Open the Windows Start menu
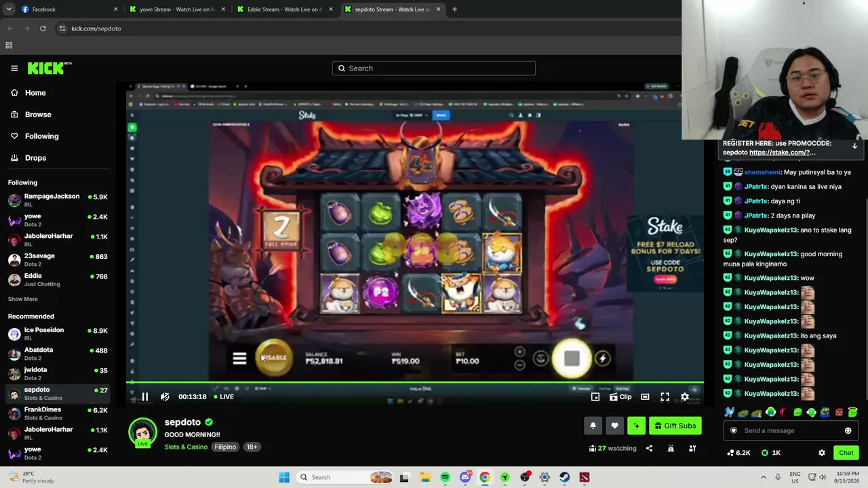The height and width of the screenshot is (488, 868). pyautogui.click(x=284, y=477)
